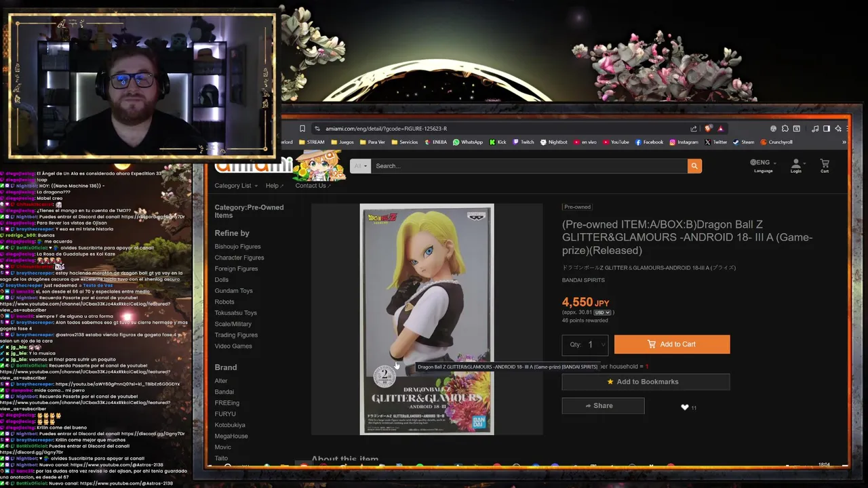Open the Contact Us link
Viewport: 868px width, 488px height.
coord(312,186)
